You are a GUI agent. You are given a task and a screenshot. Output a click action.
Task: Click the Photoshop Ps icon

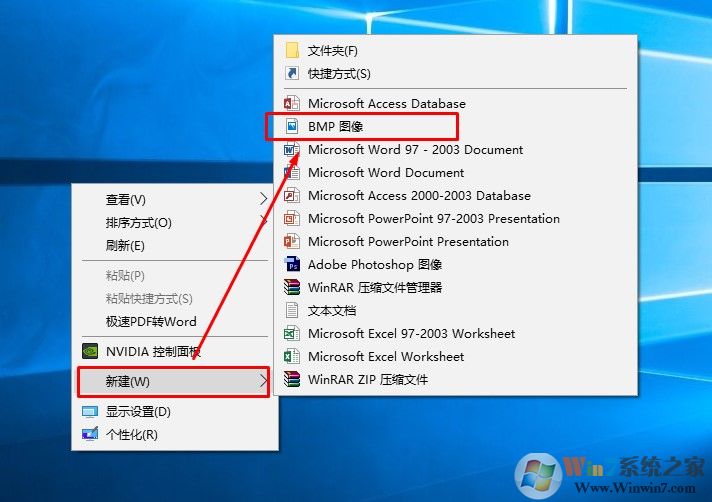click(x=292, y=265)
